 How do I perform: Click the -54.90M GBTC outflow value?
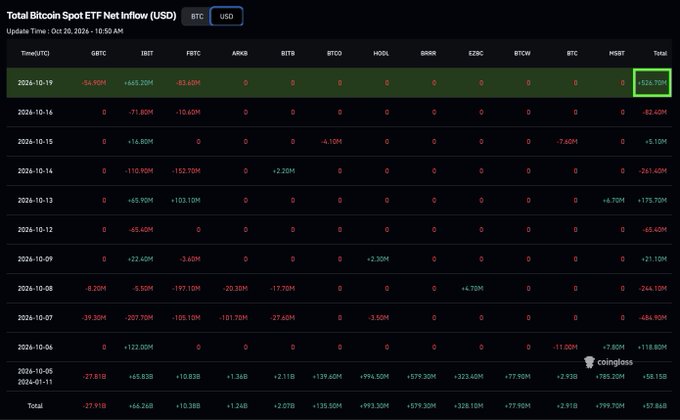click(x=94, y=82)
